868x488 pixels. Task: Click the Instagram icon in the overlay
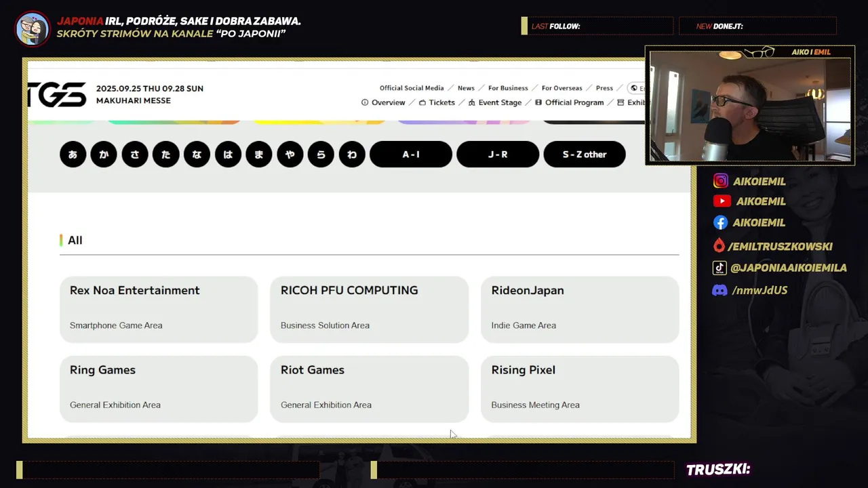721,181
